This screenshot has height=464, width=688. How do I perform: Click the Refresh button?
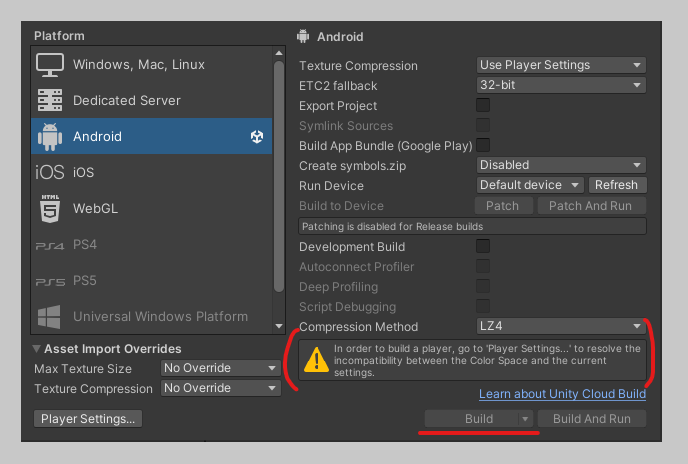pyautogui.click(x=617, y=185)
